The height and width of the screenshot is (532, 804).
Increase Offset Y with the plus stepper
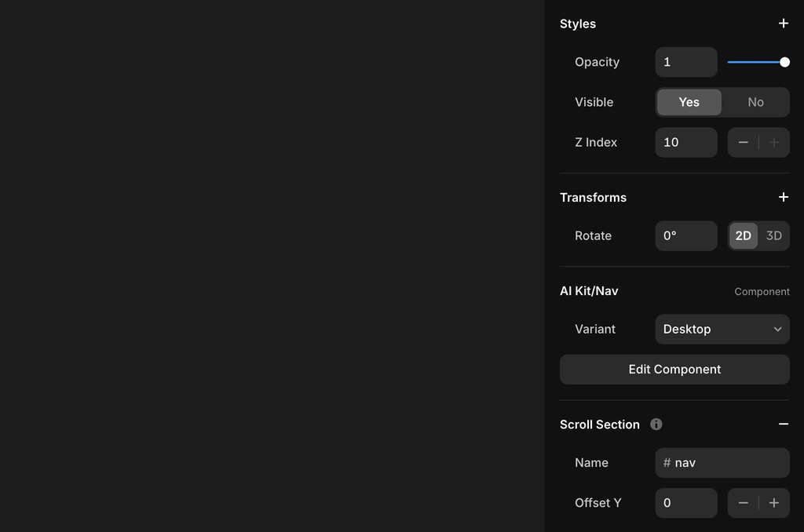pos(774,503)
